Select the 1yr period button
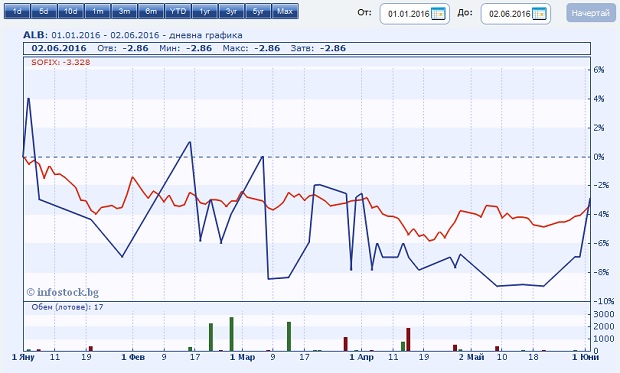This screenshot has height=373, width=620. point(205,11)
